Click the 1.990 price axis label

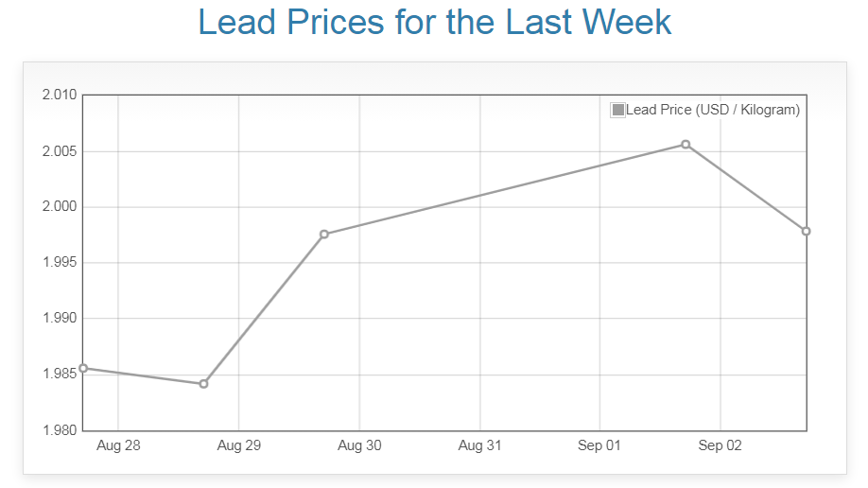click(59, 319)
